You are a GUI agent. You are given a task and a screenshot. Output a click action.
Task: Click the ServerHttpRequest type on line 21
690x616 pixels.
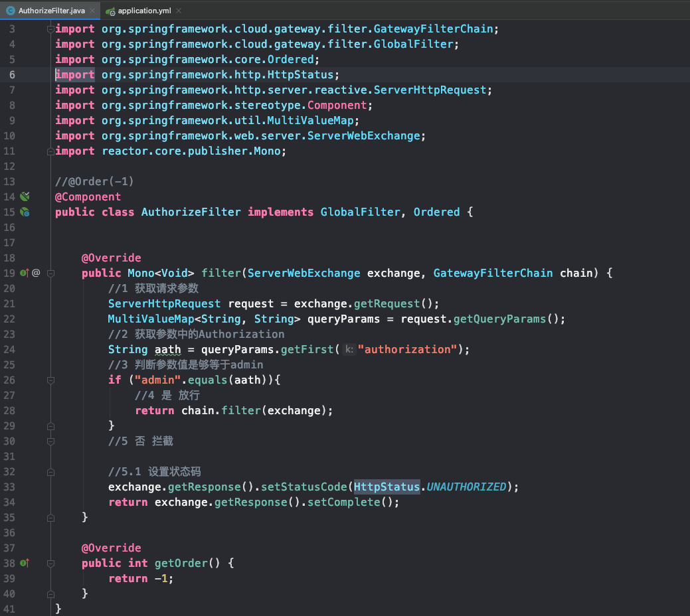click(x=164, y=303)
